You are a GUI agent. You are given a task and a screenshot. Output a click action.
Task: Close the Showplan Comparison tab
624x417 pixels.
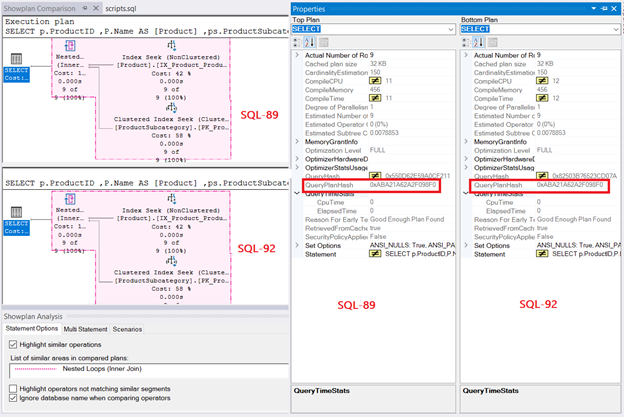click(96, 8)
